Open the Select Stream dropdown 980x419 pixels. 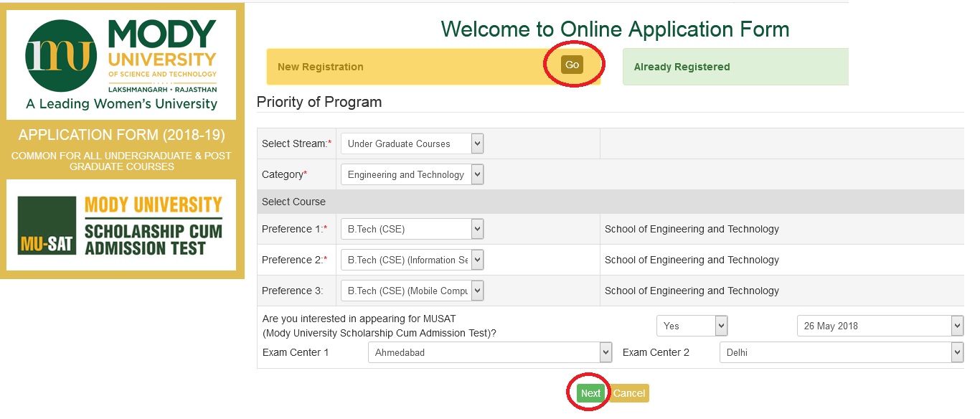412,143
